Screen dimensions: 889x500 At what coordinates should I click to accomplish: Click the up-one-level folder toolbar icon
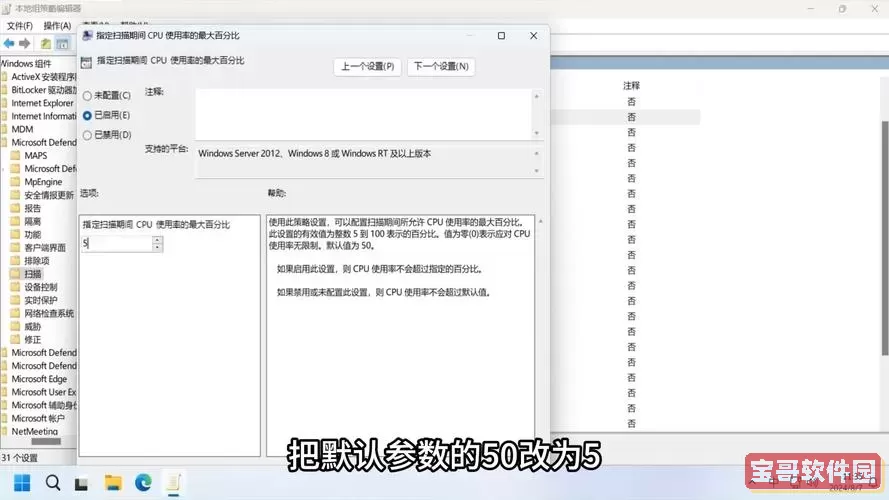click(x=46, y=44)
